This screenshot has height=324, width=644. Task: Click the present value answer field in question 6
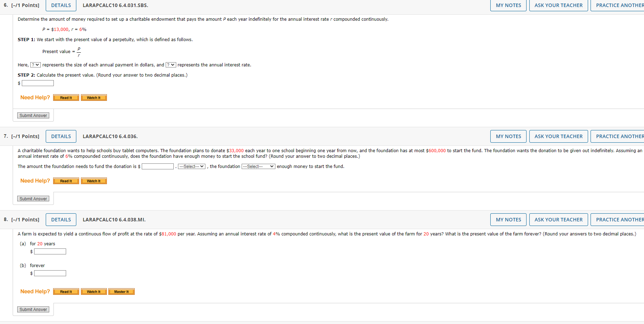38,83
